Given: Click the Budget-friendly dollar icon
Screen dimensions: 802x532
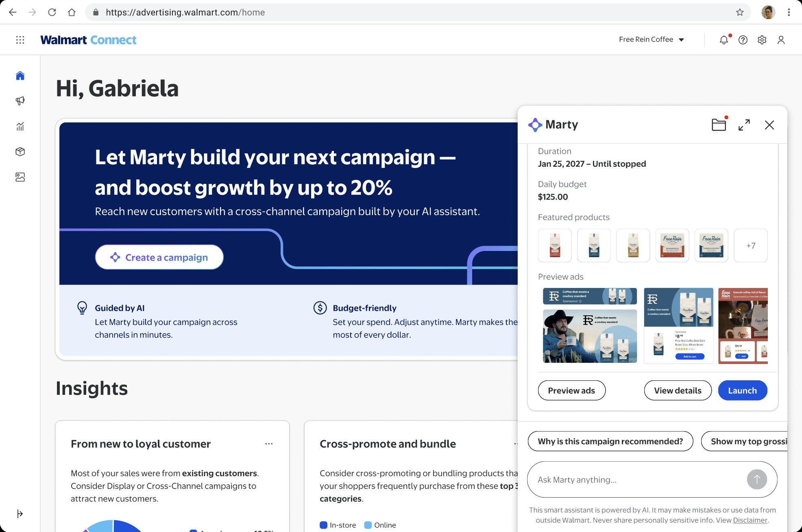Looking at the screenshot, I should [320, 308].
